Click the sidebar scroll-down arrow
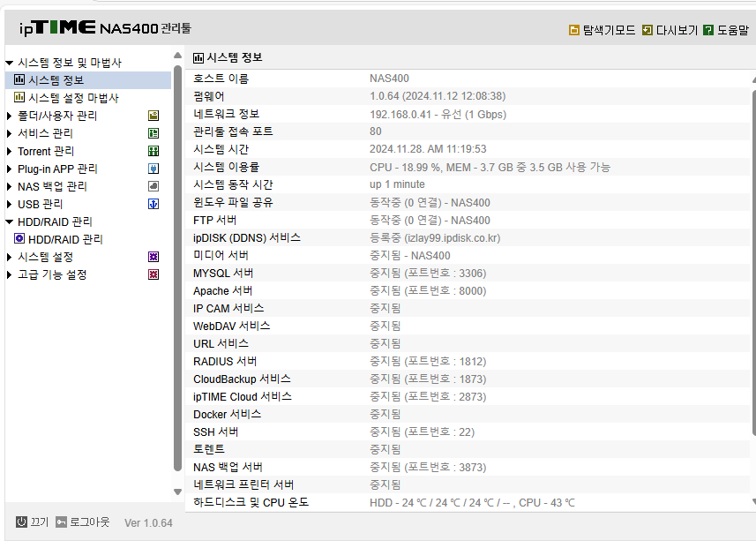 [177, 492]
